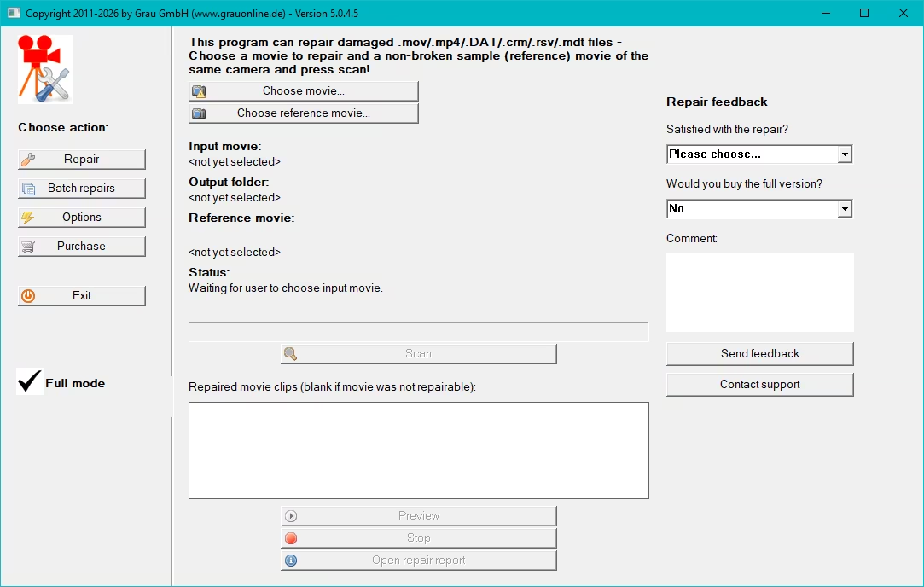Screen dimensions: 924x587
Task: Click the wrench icon on Repair
Action: point(27,160)
